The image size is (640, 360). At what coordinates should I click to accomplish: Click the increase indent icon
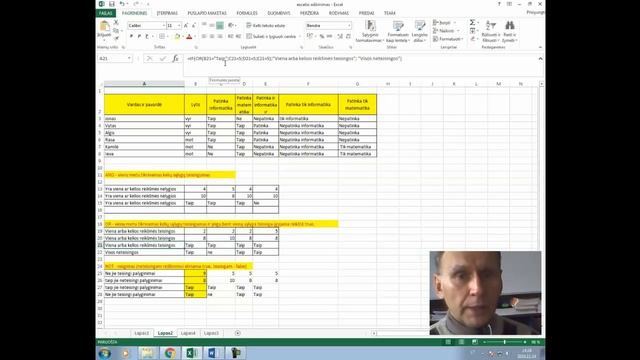pos(238,36)
